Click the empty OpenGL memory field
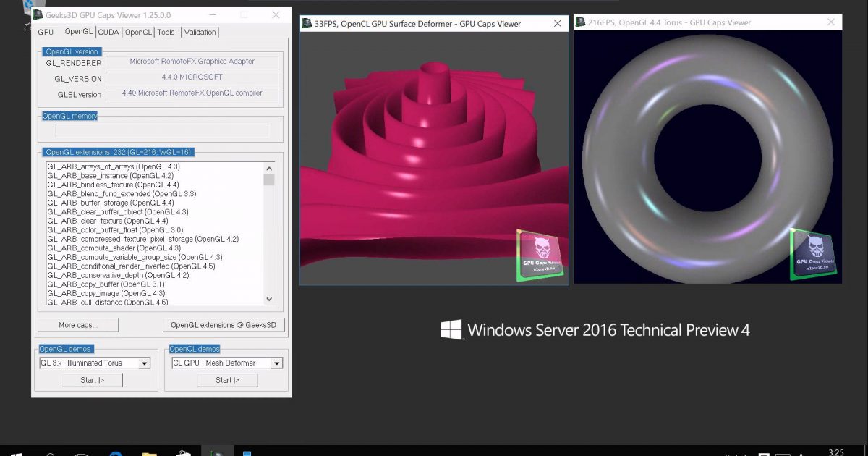Viewport: 868px width, 456px height. tap(162, 131)
